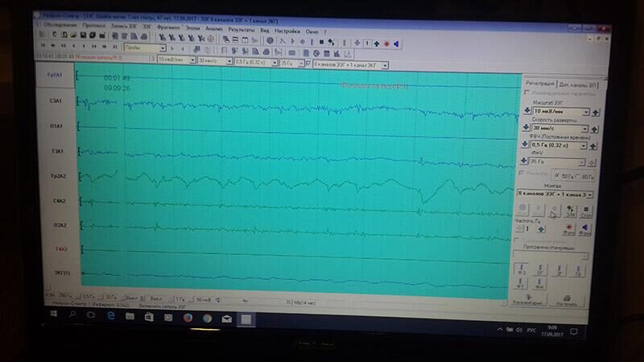Open Windows Start menu
Viewport: 644px width, 362px height.
[53, 314]
